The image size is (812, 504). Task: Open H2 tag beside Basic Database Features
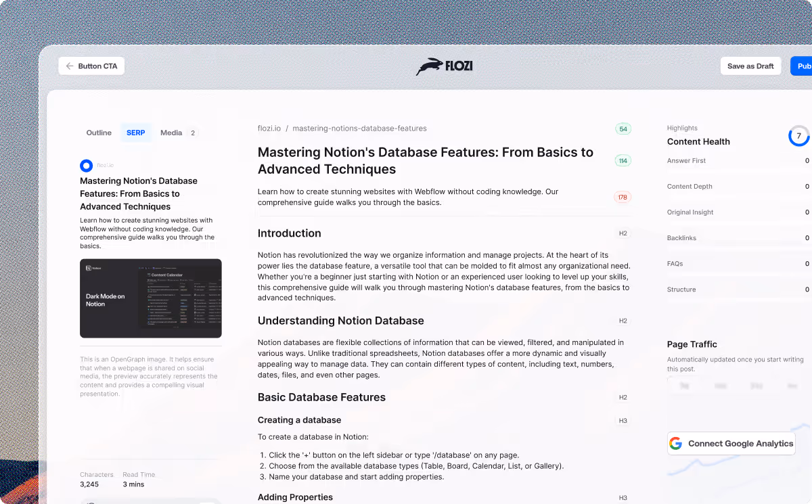click(x=623, y=397)
